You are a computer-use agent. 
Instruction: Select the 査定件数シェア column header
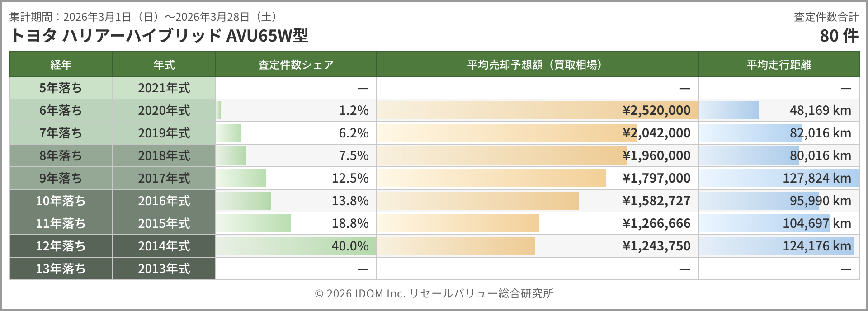296,65
